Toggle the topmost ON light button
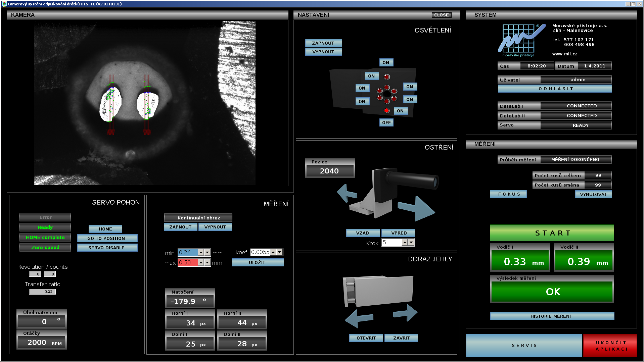Image resolution: width=644 pixels, height=362 pixels. coord(386,62)
